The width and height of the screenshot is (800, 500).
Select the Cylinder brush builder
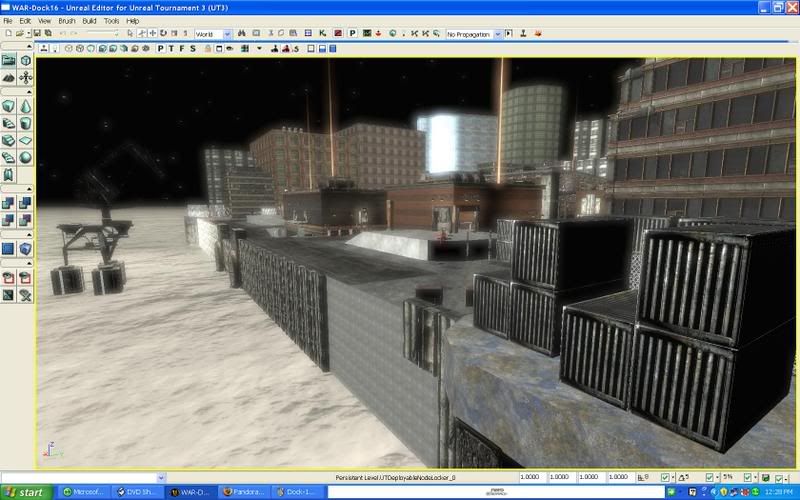click(x=26, y=123)
